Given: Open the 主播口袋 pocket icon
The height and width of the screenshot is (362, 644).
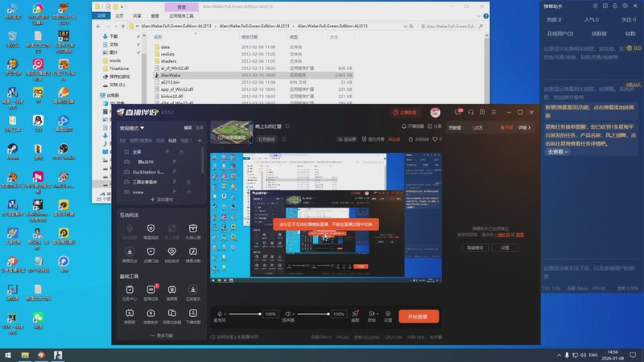Looking at the screenshot, I should [151, 252].
